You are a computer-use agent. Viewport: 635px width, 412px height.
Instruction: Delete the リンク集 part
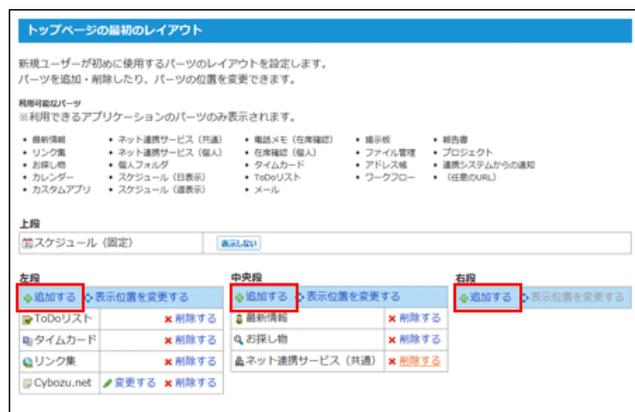[x=196, y=361]
